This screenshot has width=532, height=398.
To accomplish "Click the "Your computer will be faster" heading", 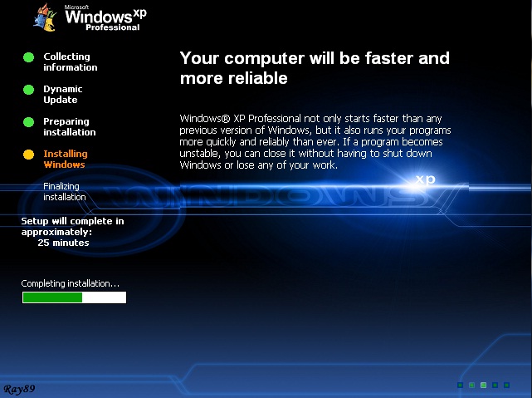I will (x=315, y=68).
